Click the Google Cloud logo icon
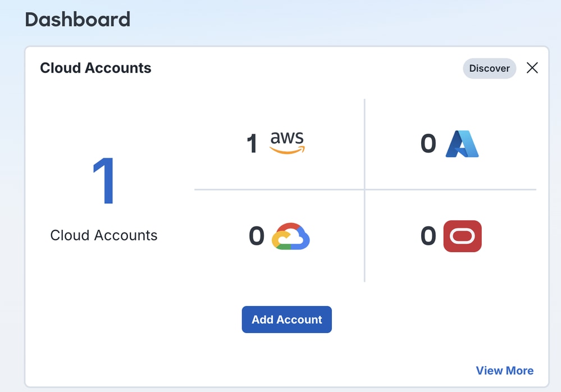The image size is (561, 392). pyautogui.click(x=290, y=236)
